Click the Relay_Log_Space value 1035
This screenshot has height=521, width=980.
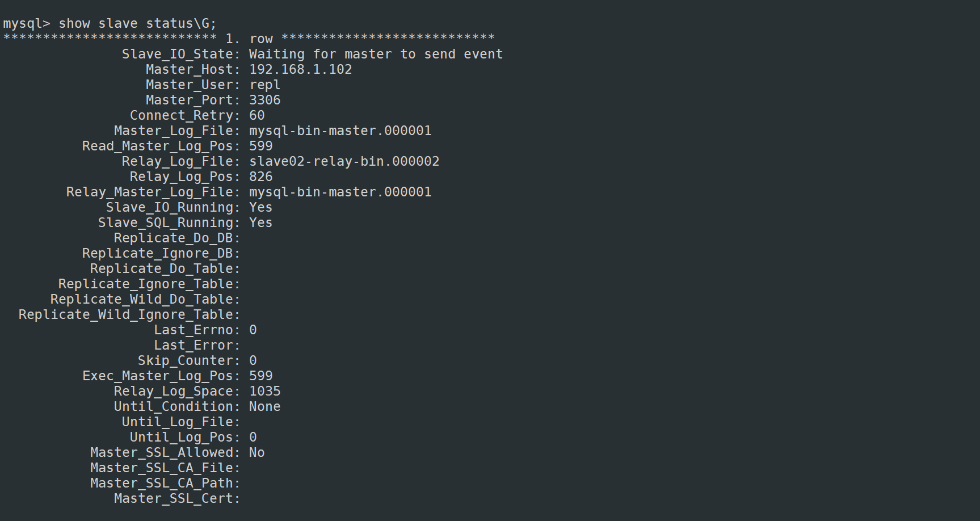264,392
